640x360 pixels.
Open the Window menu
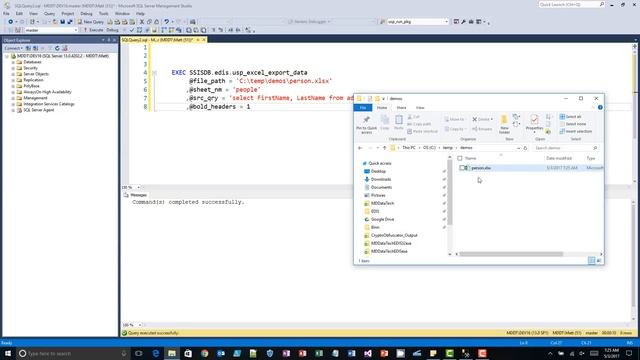click(x=122, y=13)
